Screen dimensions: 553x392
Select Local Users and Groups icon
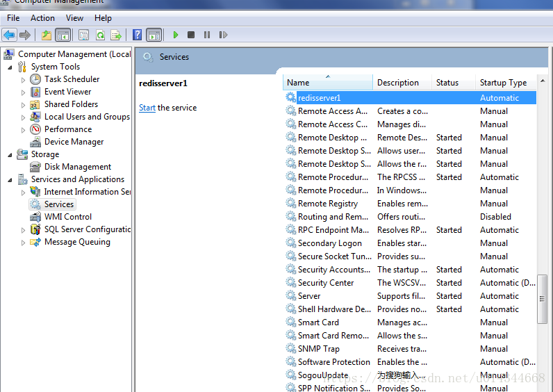point(35,117)
